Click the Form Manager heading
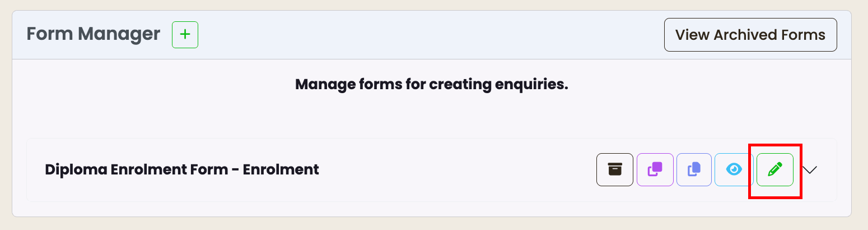Image resolution: width=868 pixels, height=230 pixels. coord(94,34)
